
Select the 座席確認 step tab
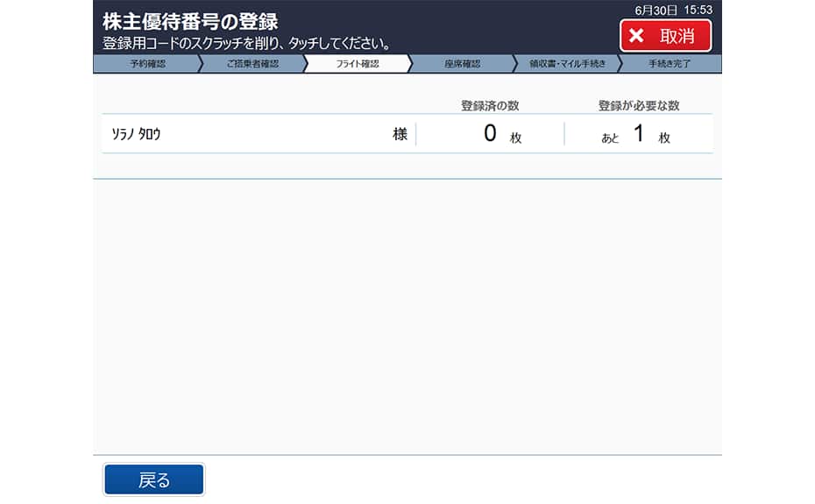[462, 64]
